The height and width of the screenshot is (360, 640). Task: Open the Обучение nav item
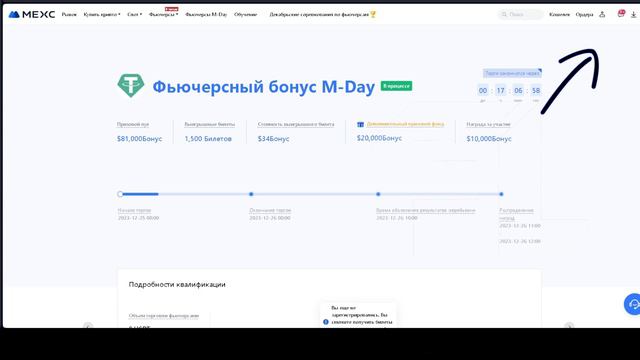click(x=246, y=14)
